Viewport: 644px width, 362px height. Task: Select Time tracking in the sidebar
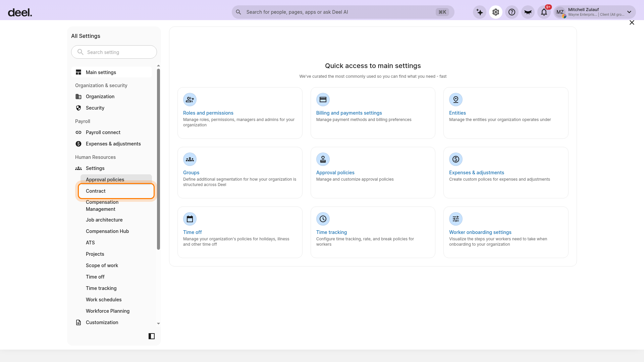point(116,288)
